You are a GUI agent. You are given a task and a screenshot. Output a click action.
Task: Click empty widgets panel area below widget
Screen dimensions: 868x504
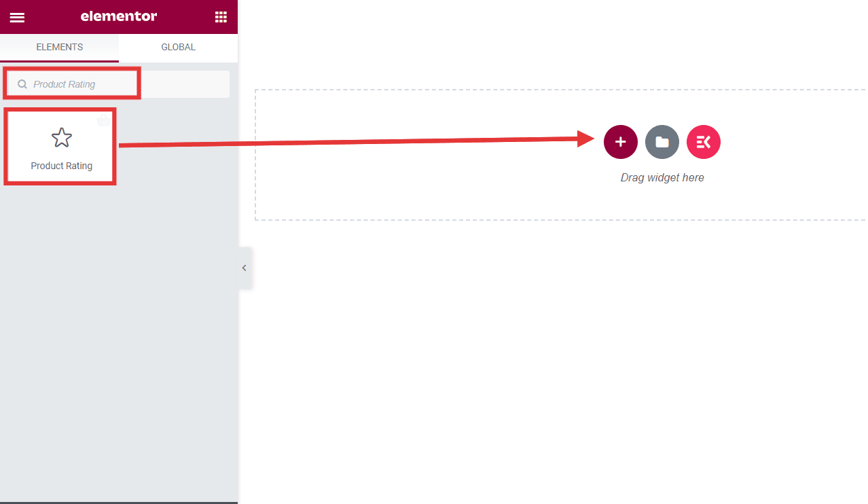[x=119, y=340]
